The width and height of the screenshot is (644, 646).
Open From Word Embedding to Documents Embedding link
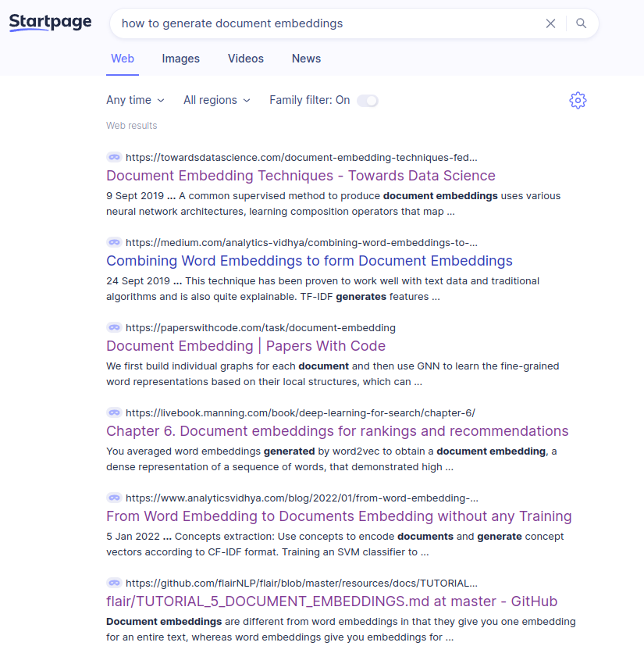[x=339, y=516]
